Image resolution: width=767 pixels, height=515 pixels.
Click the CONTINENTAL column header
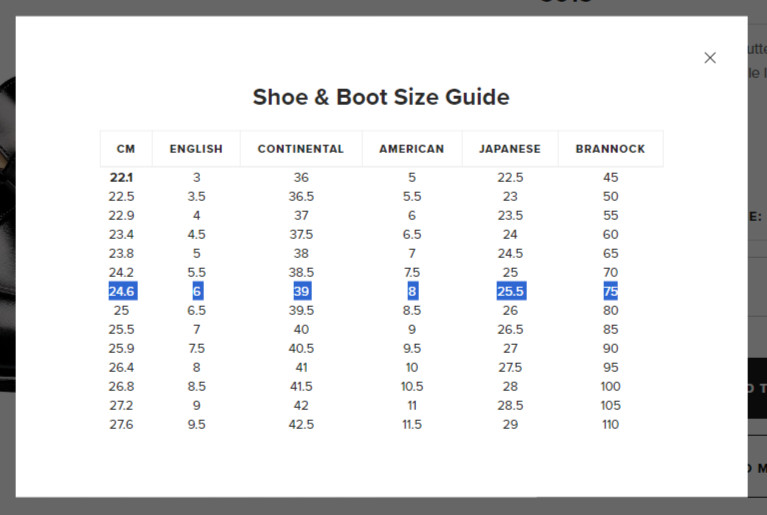tap(301, 149)
